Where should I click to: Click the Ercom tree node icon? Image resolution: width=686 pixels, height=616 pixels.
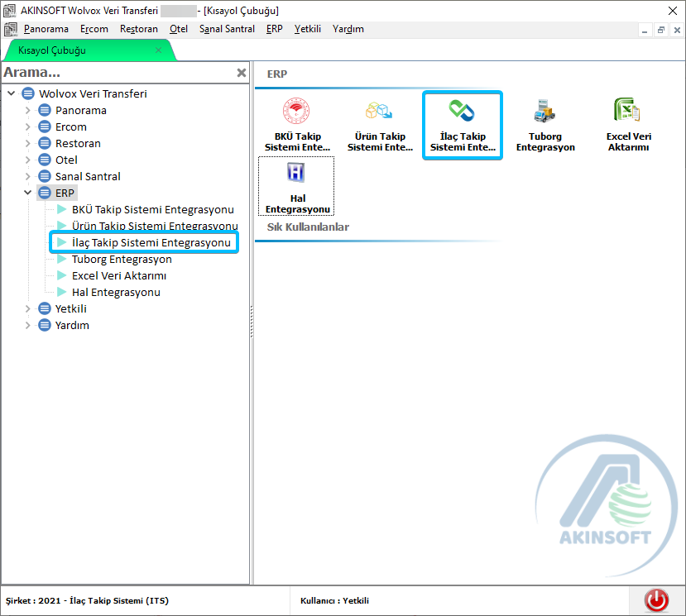pyautogui.click(x=45, y=127)
